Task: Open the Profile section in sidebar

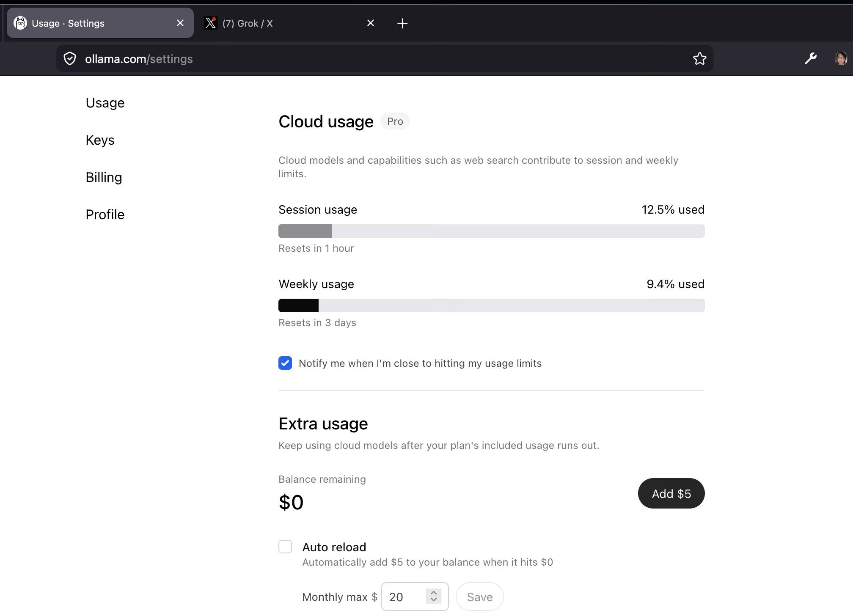Action: click(x=105, y=214)
